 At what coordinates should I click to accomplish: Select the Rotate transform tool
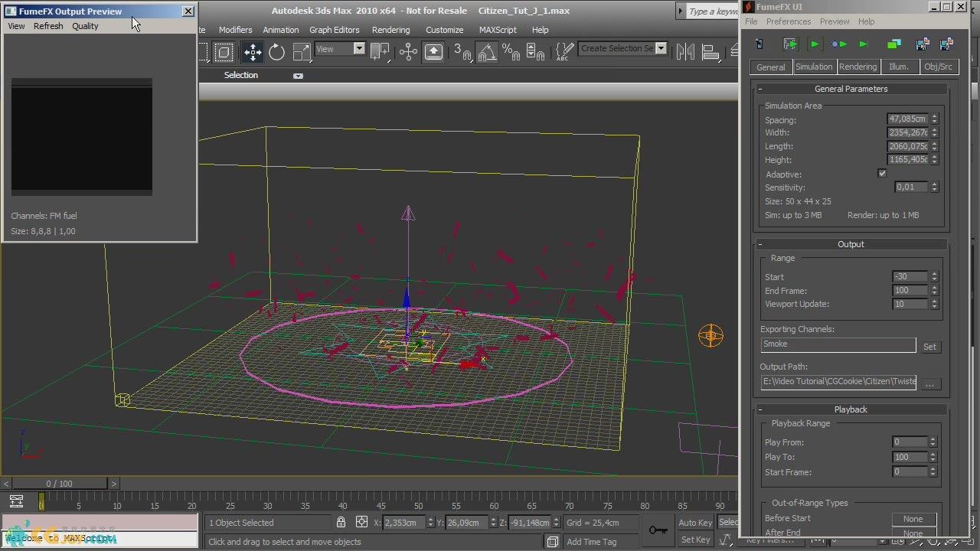point(276,51)
